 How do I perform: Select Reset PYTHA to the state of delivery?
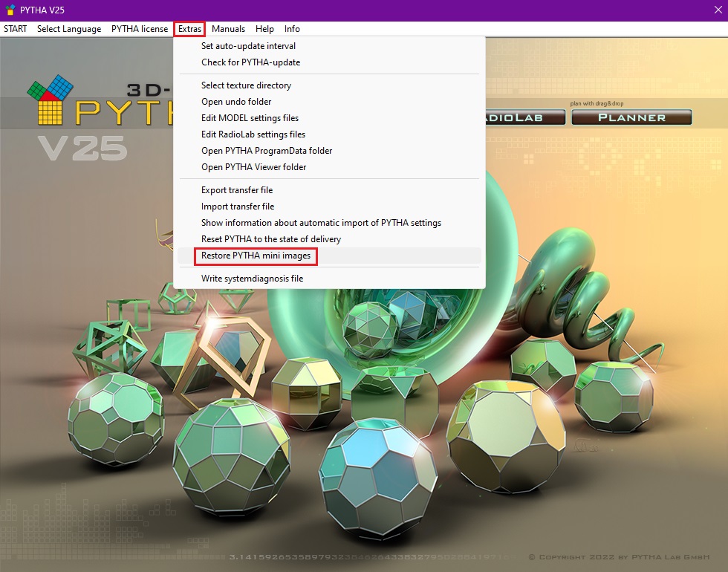[329, 239]
